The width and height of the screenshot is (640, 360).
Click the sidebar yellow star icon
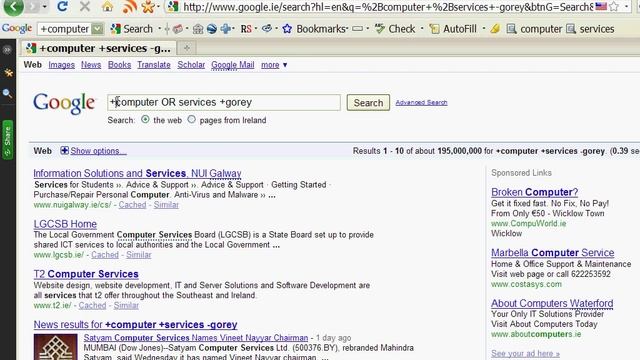tap(8, 73)
